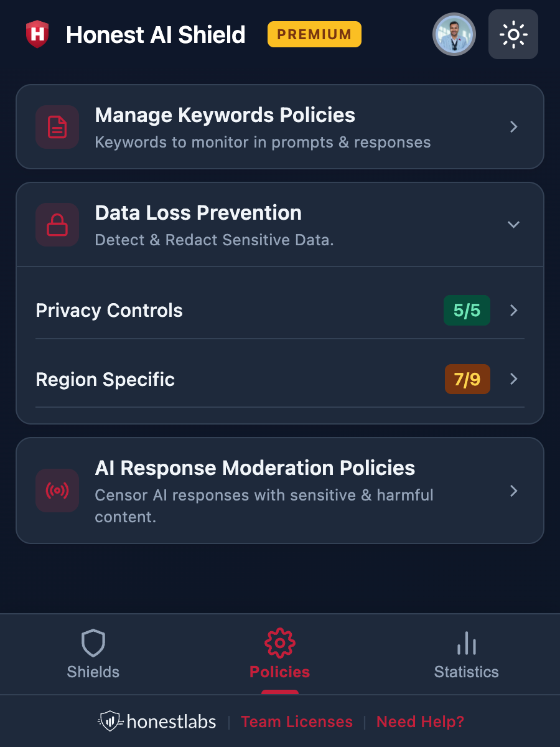Click the Need Help? link

(421, 722)
